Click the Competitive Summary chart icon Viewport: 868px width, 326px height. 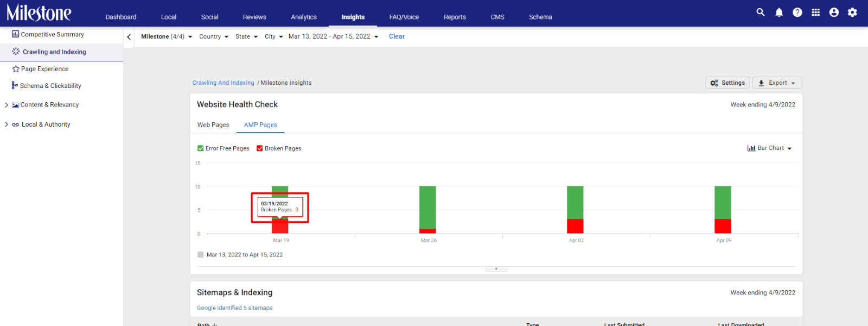15,34
